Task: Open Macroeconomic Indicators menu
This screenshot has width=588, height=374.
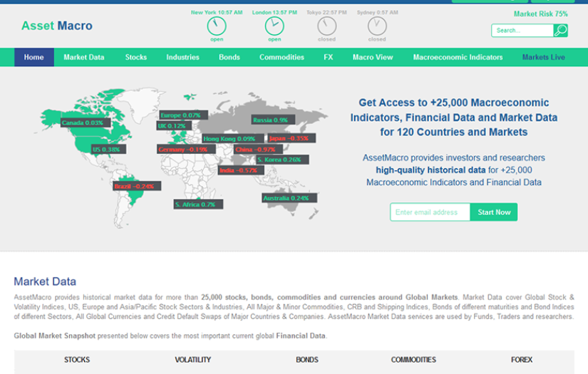Action: coord(458,57)
